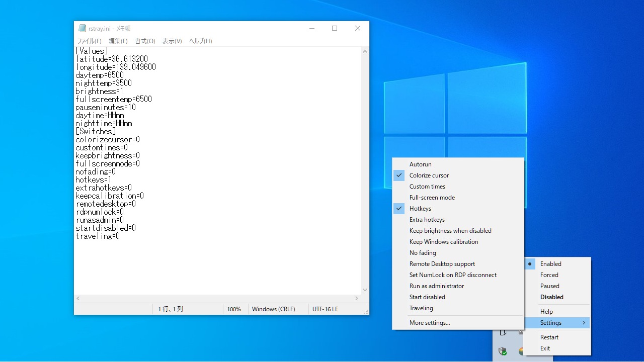
Task: Click the brightness=1 line
Action: pos(100,92)
